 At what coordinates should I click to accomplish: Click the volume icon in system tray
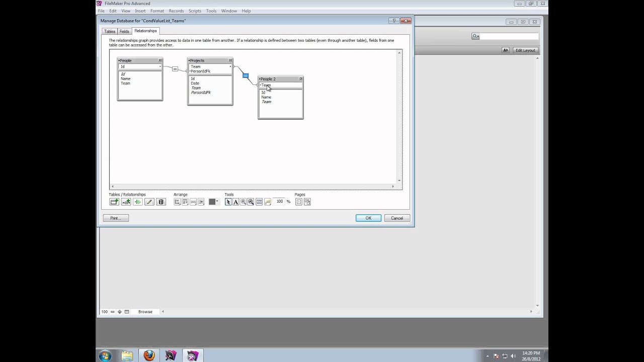513,356
